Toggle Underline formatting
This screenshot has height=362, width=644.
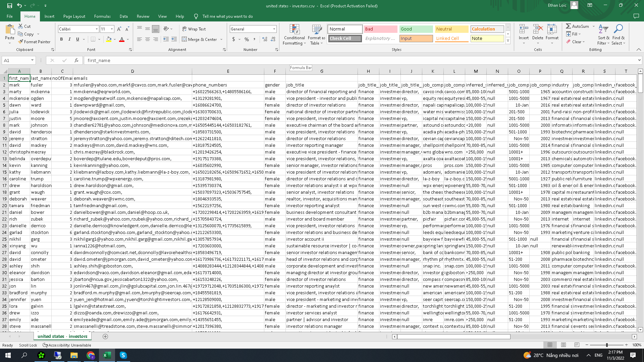[x=77, y=39]
